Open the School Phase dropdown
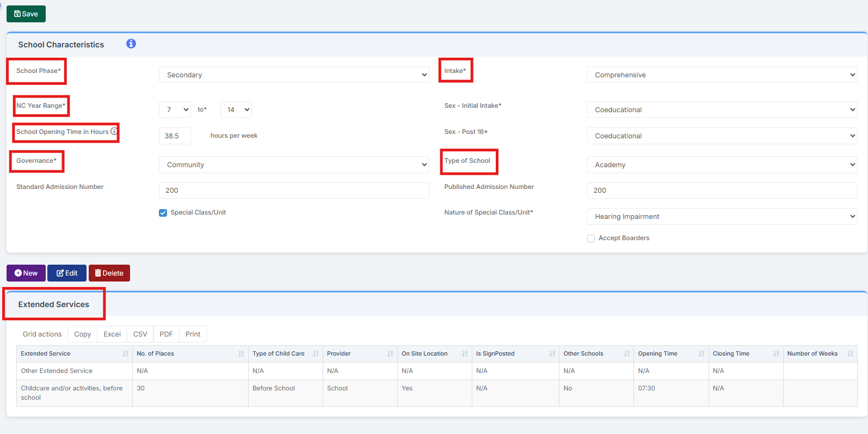The width and height of the screenshot is (868, 434). coord(294,75)
